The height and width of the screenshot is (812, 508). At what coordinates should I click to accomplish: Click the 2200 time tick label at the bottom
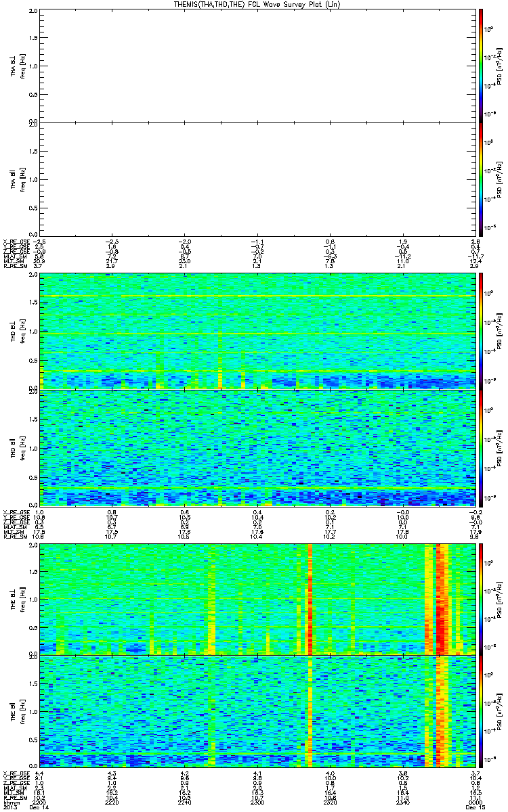39,803
